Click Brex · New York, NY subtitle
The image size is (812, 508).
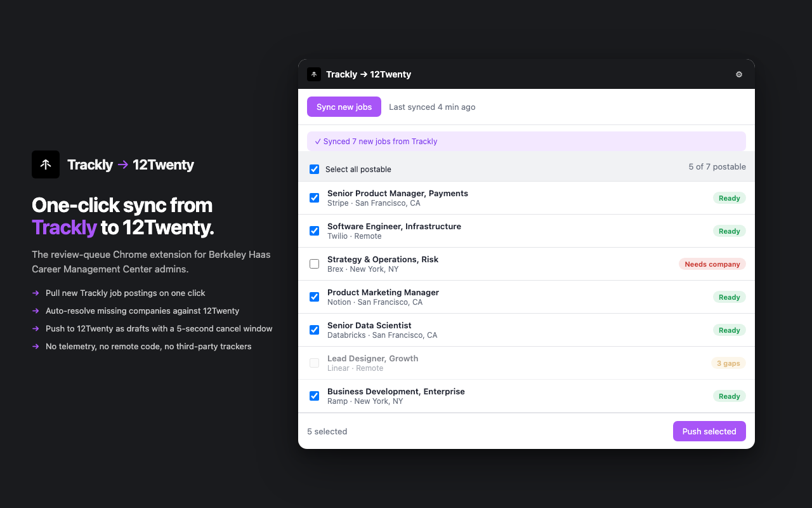(363, 269)
